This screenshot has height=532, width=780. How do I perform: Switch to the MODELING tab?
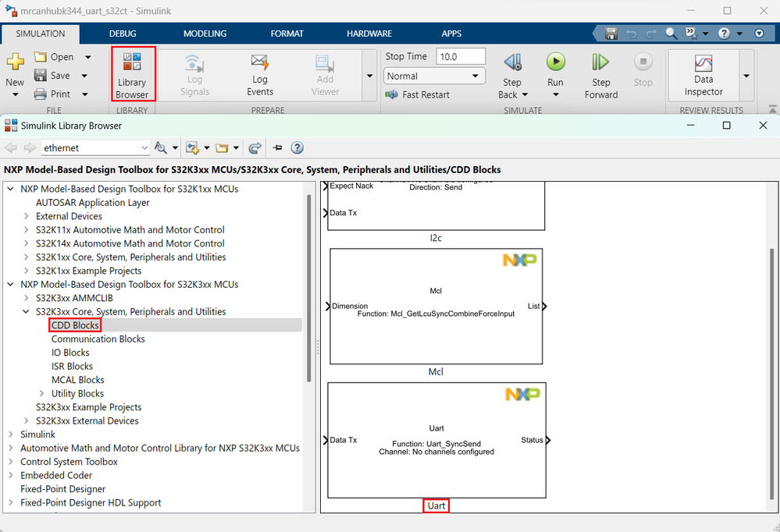(x=205, y=34)
